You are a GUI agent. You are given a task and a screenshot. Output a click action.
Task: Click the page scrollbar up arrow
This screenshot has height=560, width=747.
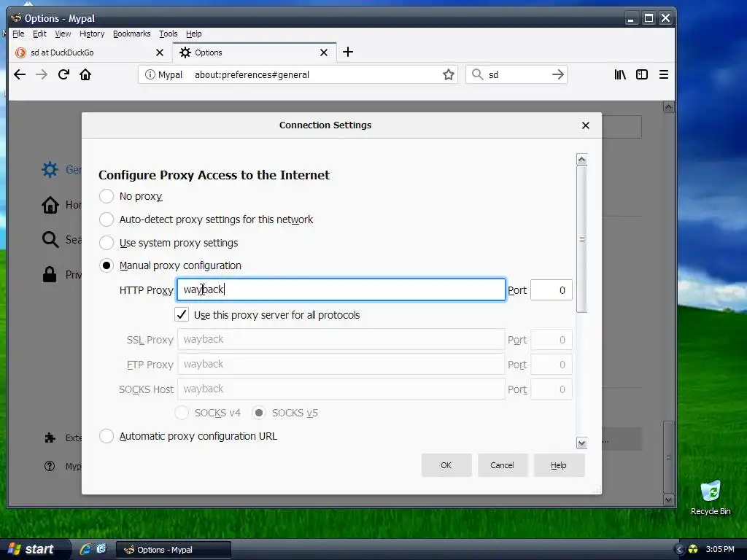coord(668,107)
